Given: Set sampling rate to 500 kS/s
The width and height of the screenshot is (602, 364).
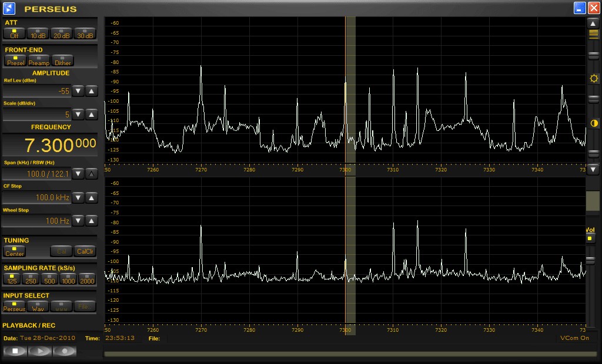Looking at the screenshot, I should point(49,279).
